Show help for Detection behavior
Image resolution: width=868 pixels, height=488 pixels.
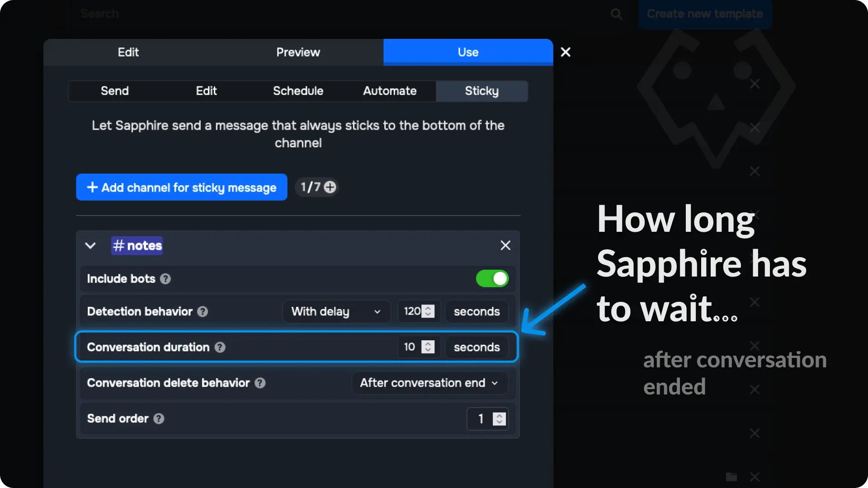pos(203,311)
